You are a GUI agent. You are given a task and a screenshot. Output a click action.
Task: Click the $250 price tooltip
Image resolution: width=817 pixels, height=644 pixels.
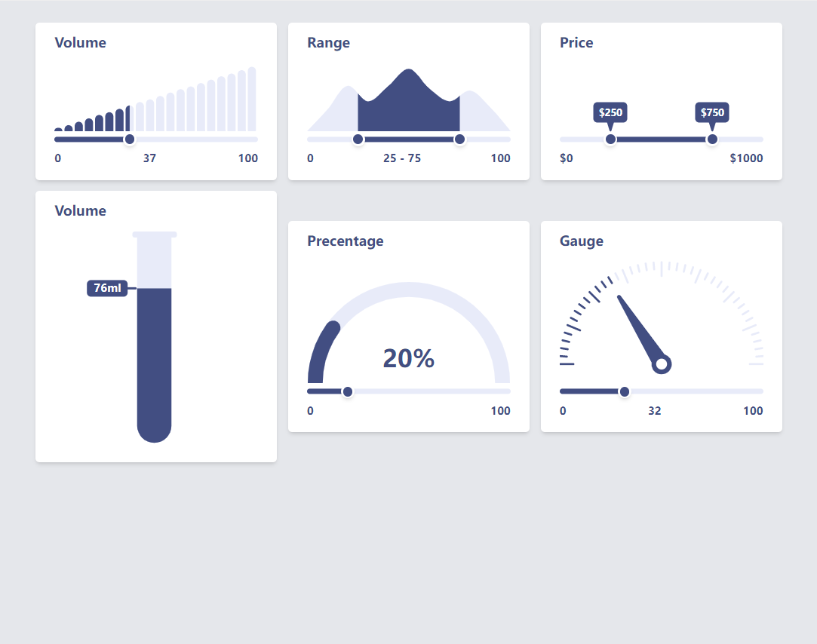tap(610, 112)
